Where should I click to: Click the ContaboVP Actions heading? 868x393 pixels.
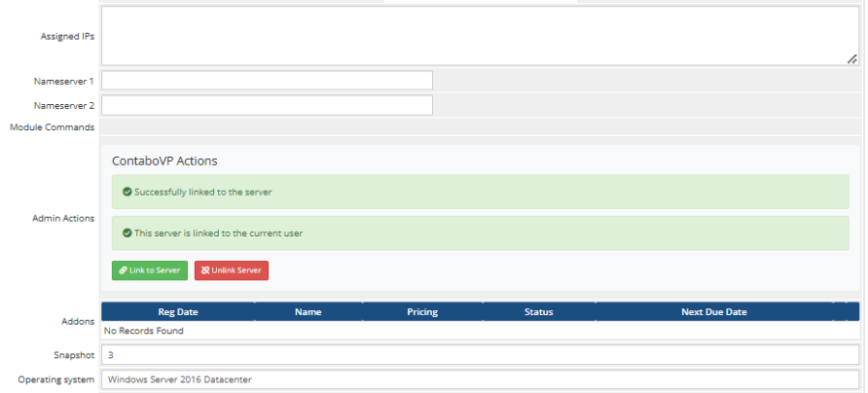[164, 161]
